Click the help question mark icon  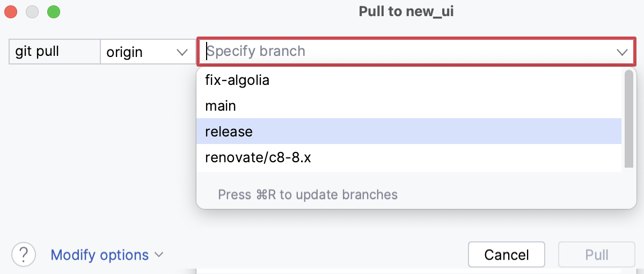pos(24,254)
